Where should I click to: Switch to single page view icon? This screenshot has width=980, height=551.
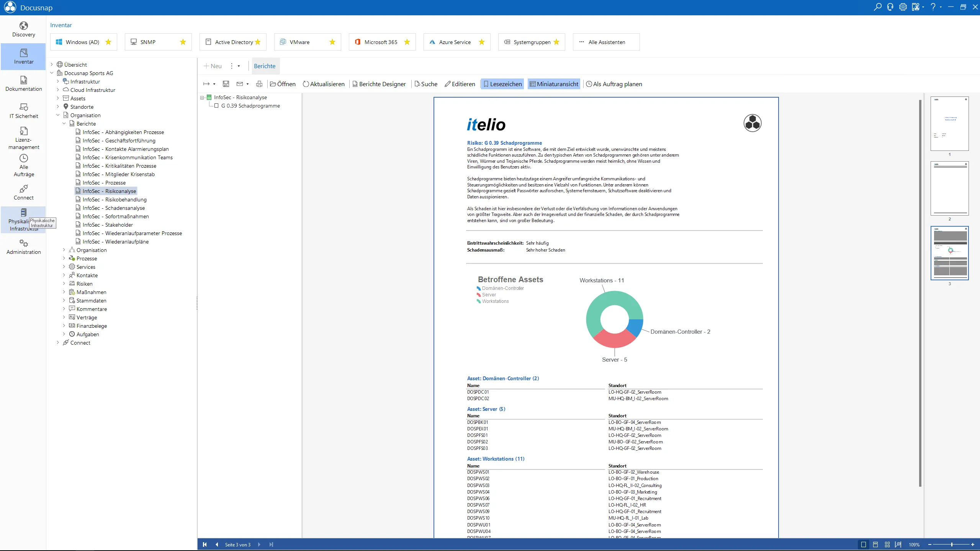864,544
